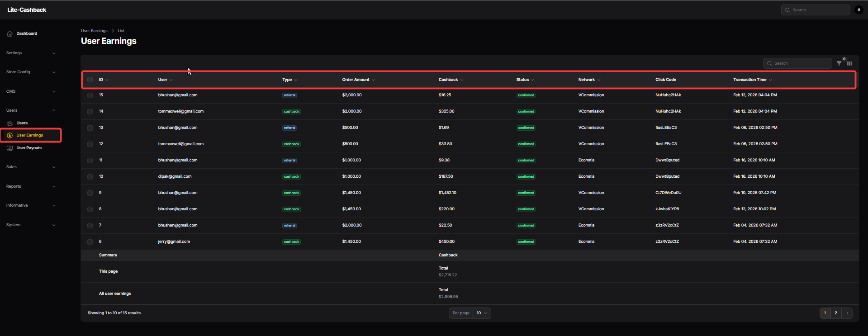868x336 pixels.
Task: Go to next page arrow in pagination
Action: pyautogui.click(x=847, y=313)
